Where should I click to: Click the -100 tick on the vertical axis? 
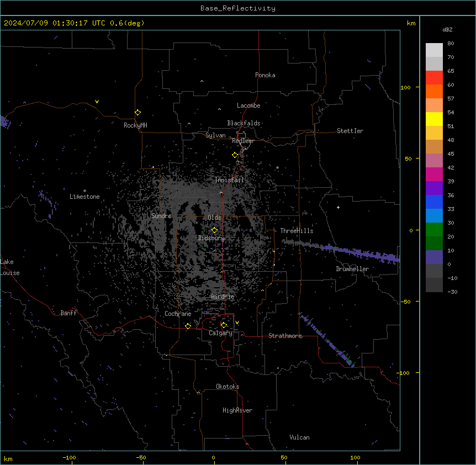[x=404, y=373]
